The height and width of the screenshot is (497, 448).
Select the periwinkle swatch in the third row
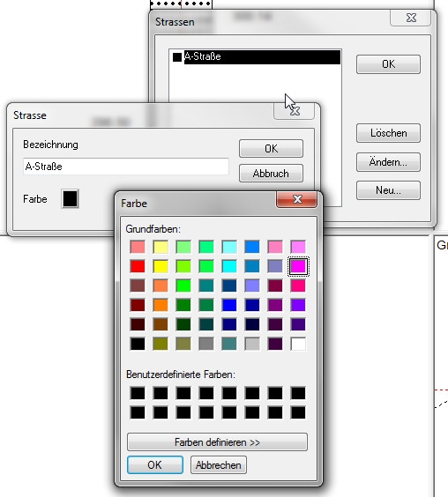tap(252, 286)
